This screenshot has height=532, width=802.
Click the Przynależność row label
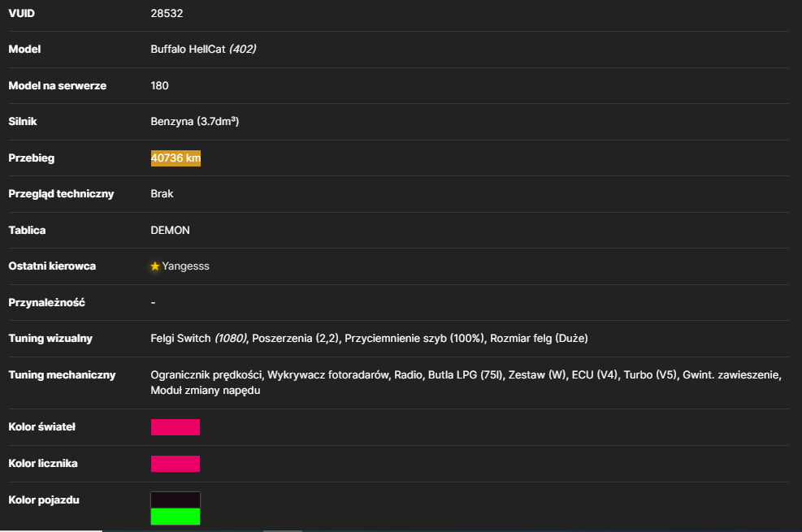[46, 302]
